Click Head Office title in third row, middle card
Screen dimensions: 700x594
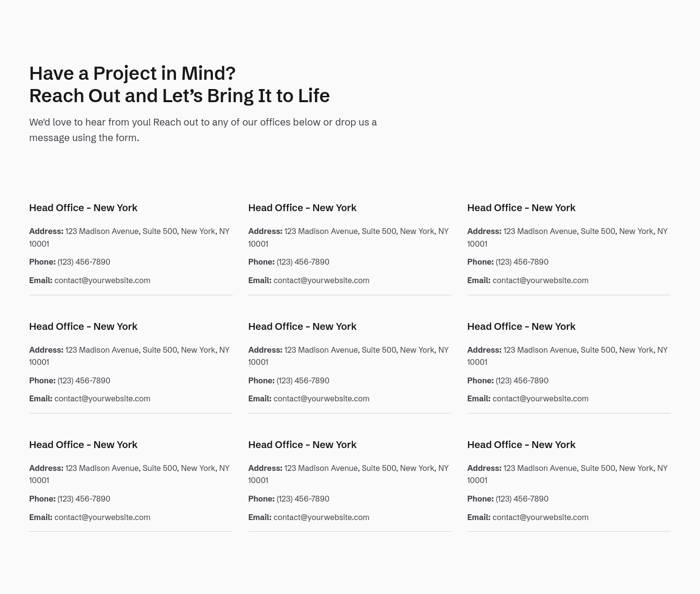click(302, 445)
